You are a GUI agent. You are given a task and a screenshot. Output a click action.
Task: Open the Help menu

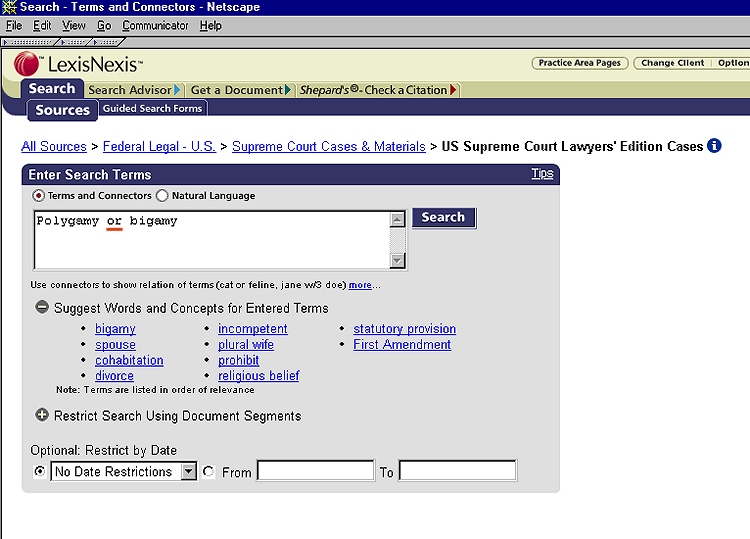(x=210, y=25)
